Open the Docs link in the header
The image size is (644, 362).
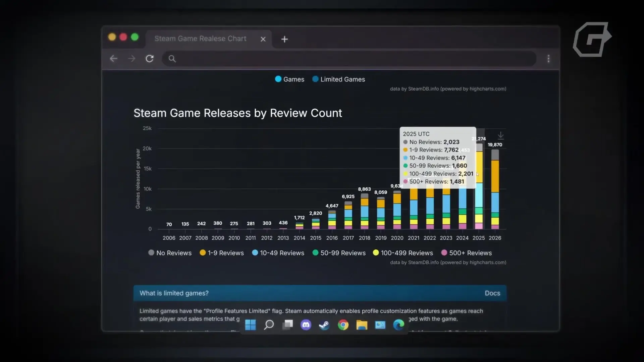492,293
